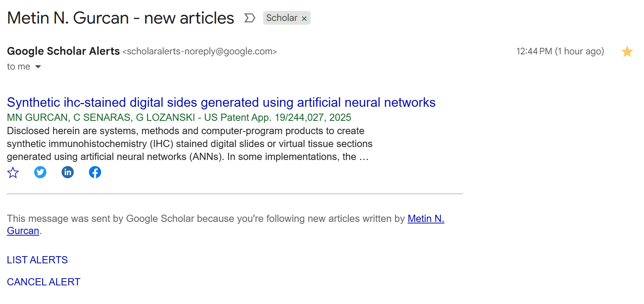Expand recipient details arrow beside "to me"

(38, 67)
